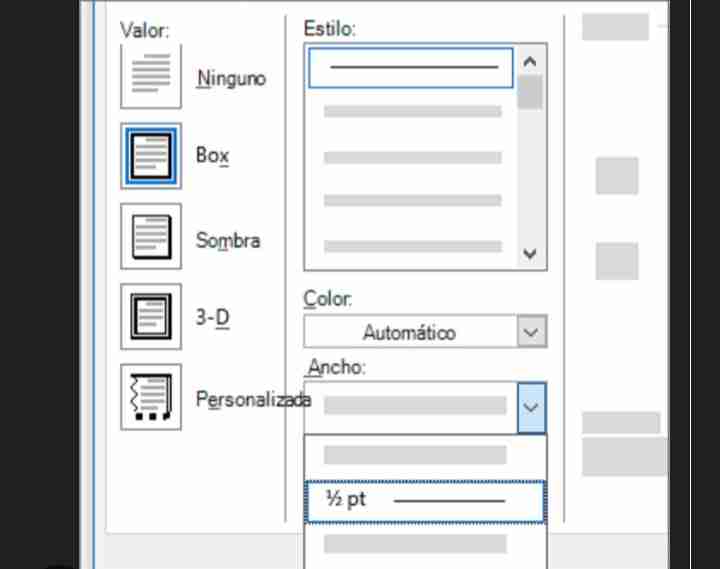Select the solid line style in Estilo list
The width and height of the screenshot is (720, 569).
[x=411, y=68]
